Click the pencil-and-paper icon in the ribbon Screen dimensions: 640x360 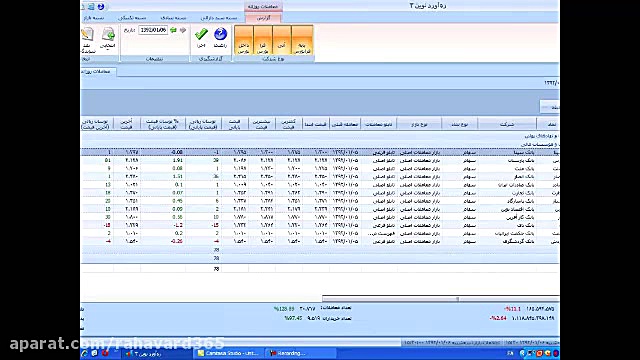pyautogui.click(x=87, y=35)
